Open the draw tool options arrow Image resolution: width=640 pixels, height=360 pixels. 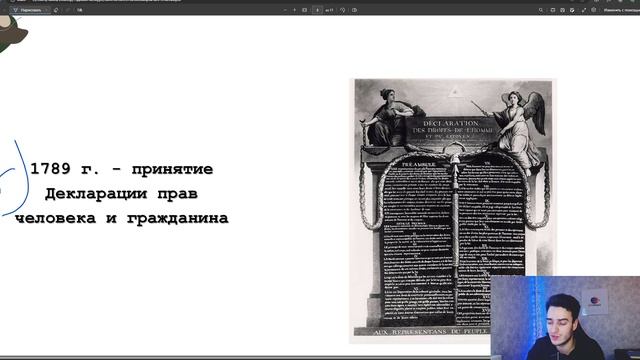pos(46,10)
